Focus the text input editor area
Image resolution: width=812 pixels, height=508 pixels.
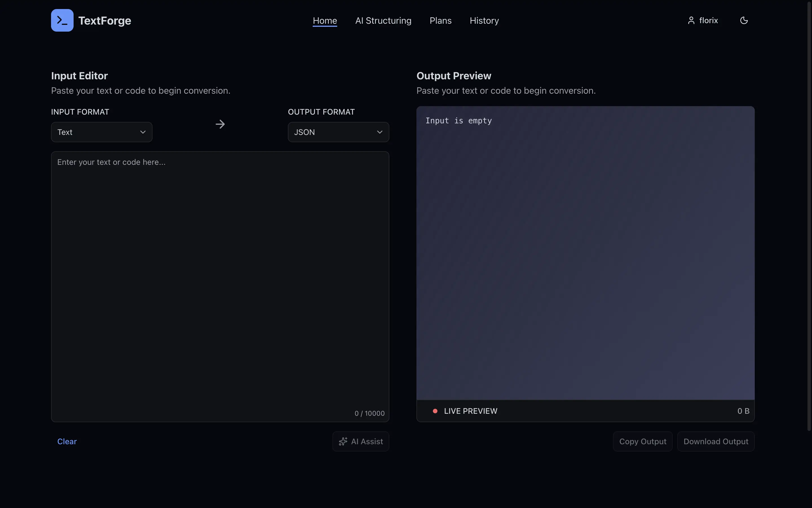220,286
